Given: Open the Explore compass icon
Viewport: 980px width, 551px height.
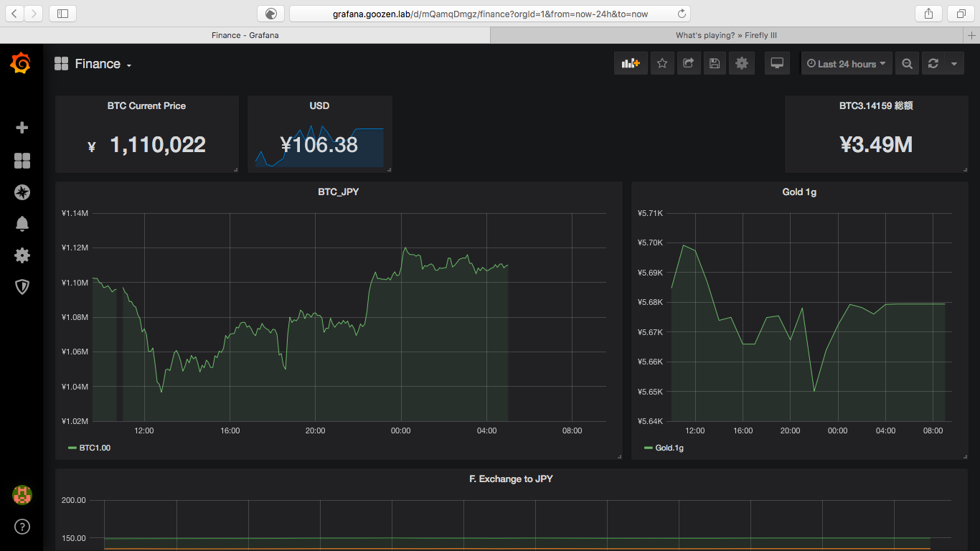Looking at the screenshot, I should [22, 192].
